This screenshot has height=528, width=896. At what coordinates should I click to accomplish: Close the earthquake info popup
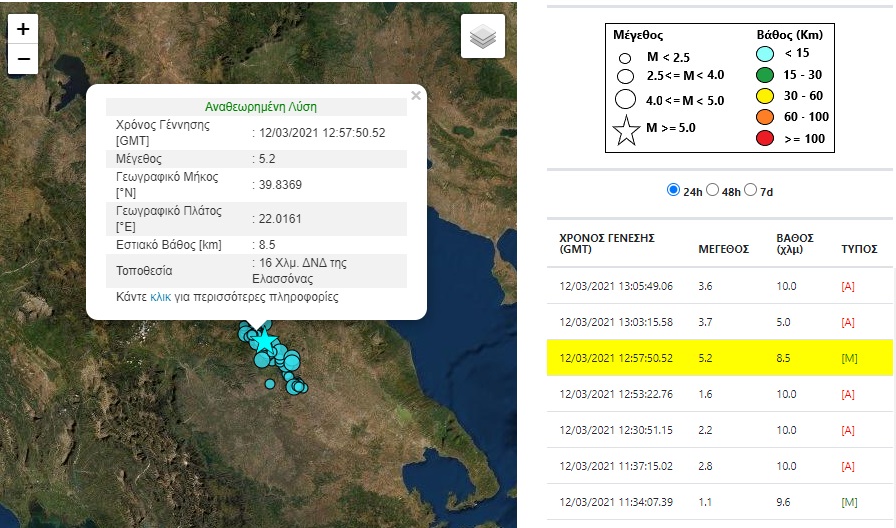(x=416, y=96)
